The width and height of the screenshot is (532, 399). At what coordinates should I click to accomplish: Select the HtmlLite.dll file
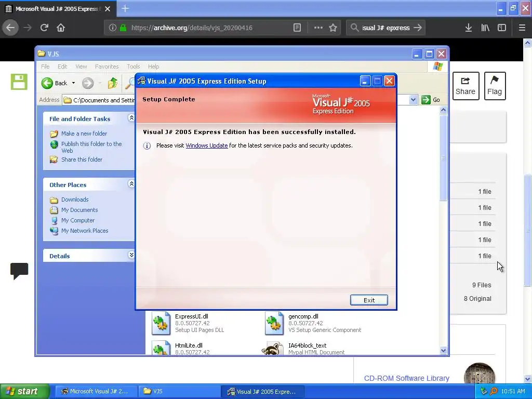tap(181, 349)
